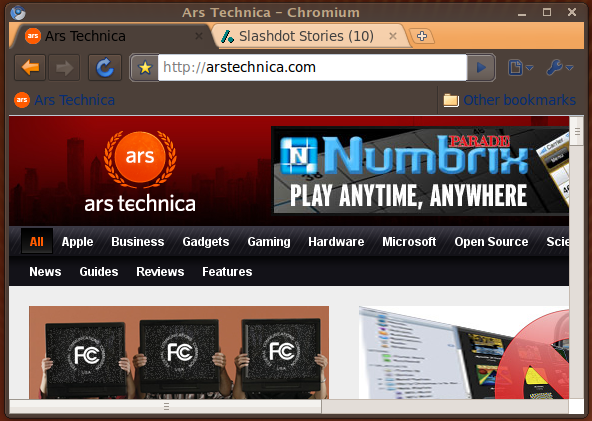592x421 pixels.
Task: Bookmark this page using the star icon
Action: point(145,68)
